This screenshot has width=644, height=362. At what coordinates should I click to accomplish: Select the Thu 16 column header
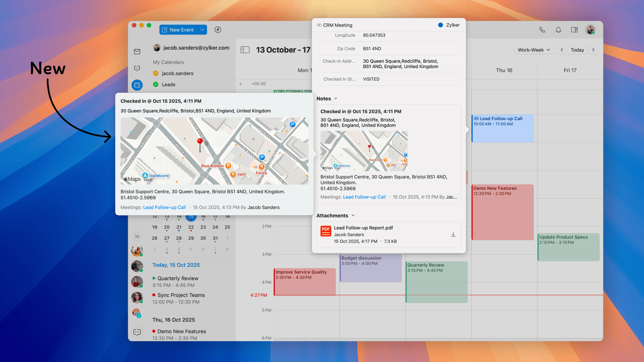[504, 70]
